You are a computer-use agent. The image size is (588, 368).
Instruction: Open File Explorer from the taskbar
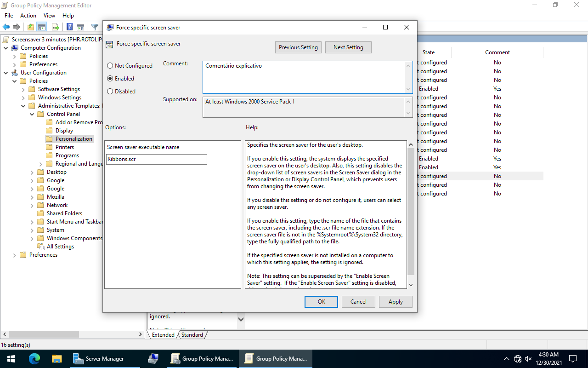click(x=57, y=359)
